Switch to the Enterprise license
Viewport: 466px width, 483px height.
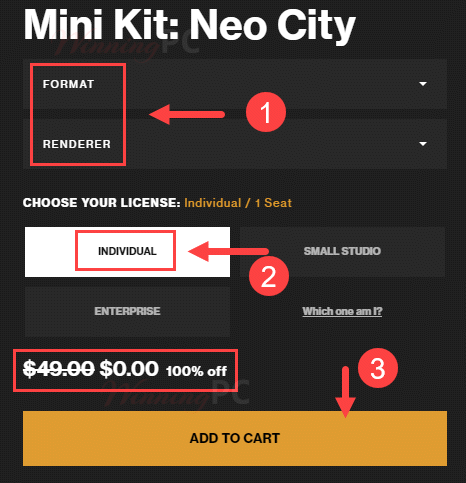point(127,312)
